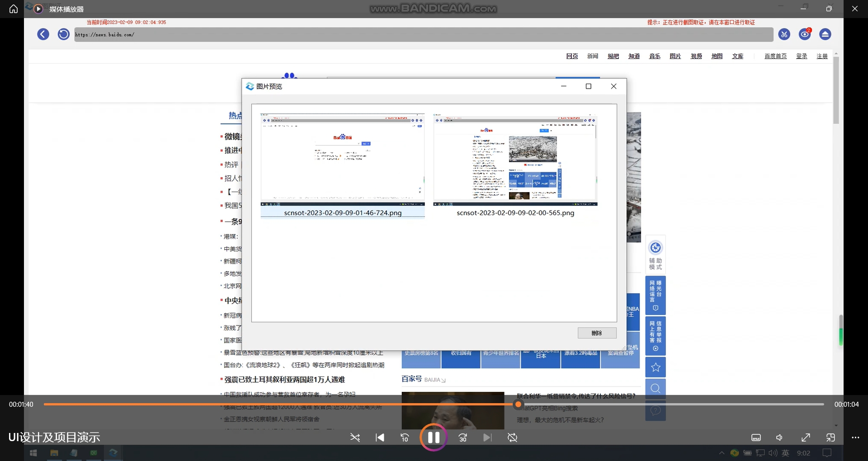Open the 新闻 nav link
Viewport: 868px width, 461px height.
pos(593,56)
